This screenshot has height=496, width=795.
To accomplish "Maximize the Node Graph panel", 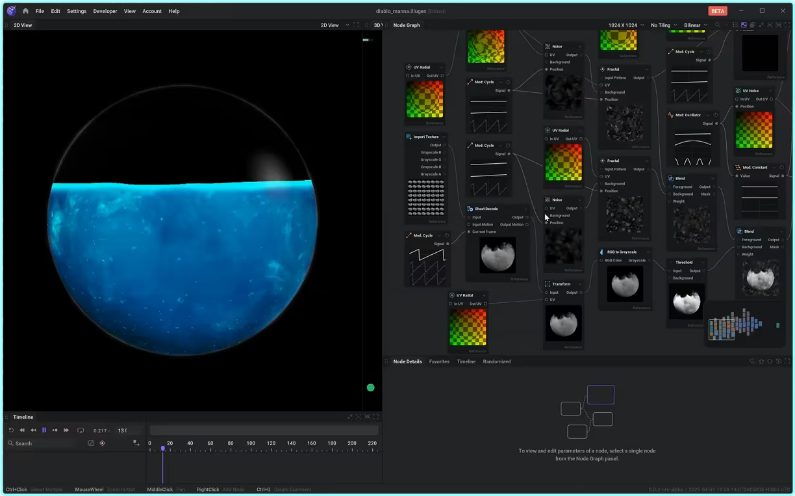I will [787, 25].
